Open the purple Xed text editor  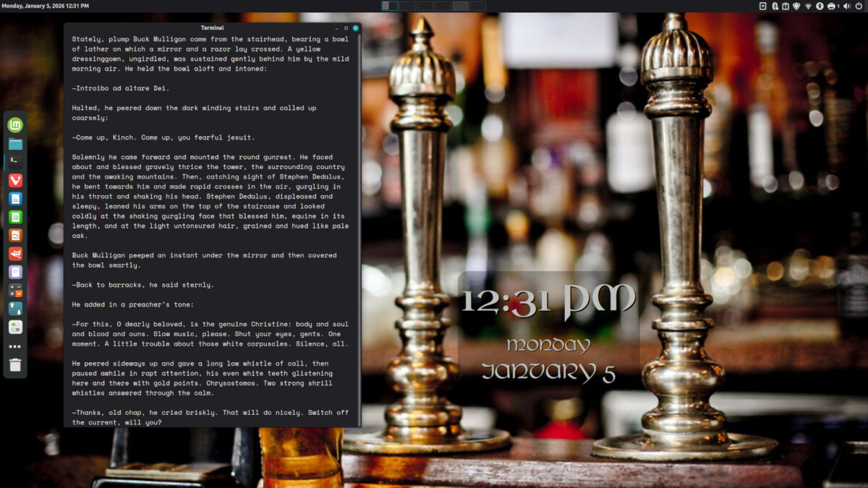point(13,272)
